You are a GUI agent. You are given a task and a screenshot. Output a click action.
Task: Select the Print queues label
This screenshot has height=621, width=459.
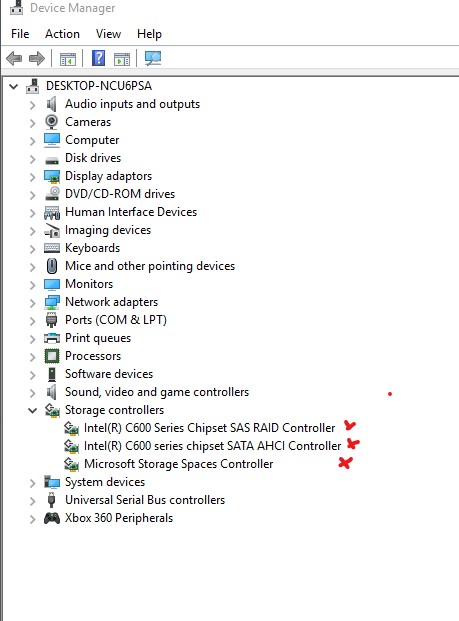(98, 338)
